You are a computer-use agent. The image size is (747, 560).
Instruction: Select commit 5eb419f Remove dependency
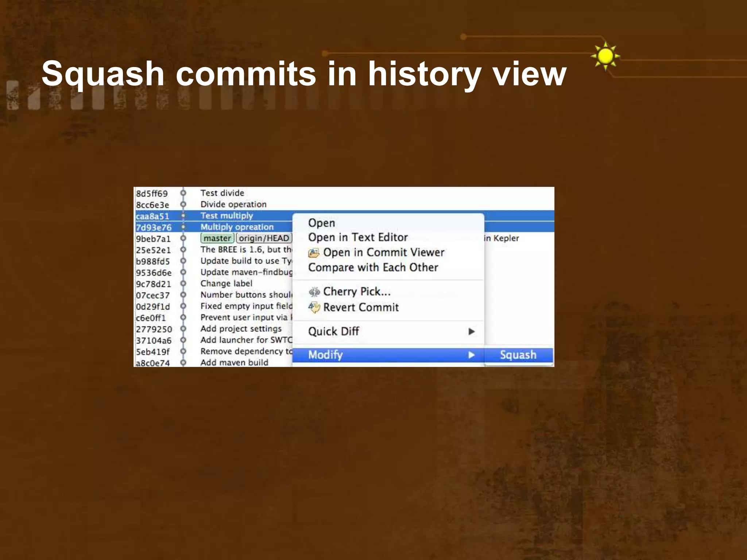(x=214, y=351)
